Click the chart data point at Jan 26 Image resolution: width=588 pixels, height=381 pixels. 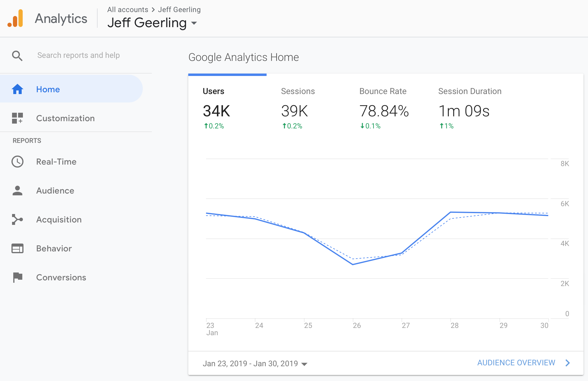coord(353,264)
